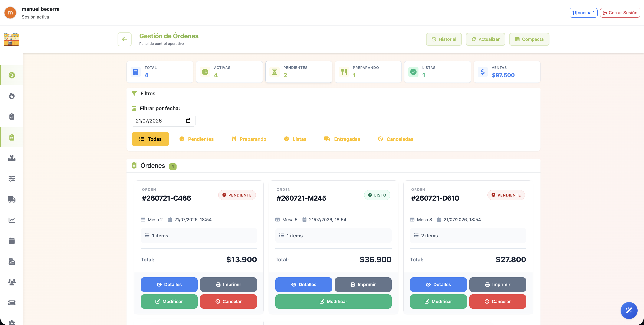Modify order #260721-C466

[x=169, y=302]
